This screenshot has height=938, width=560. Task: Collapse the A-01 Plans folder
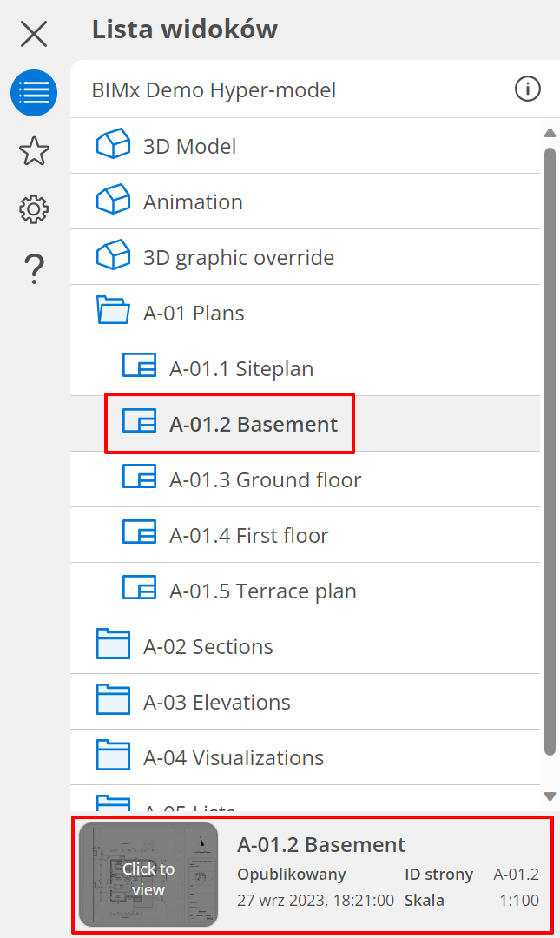click(x=113, y=313)
